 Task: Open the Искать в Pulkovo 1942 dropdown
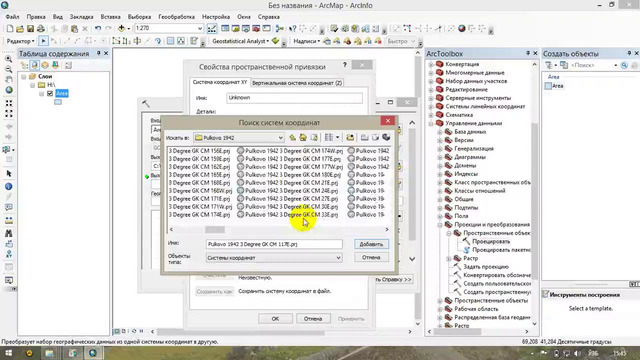coord(280,138)
